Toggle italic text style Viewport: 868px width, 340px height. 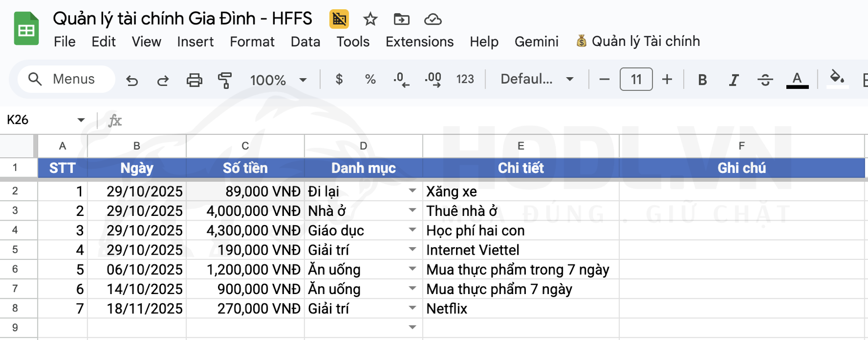pyautogui.click(x=733, y=80)
